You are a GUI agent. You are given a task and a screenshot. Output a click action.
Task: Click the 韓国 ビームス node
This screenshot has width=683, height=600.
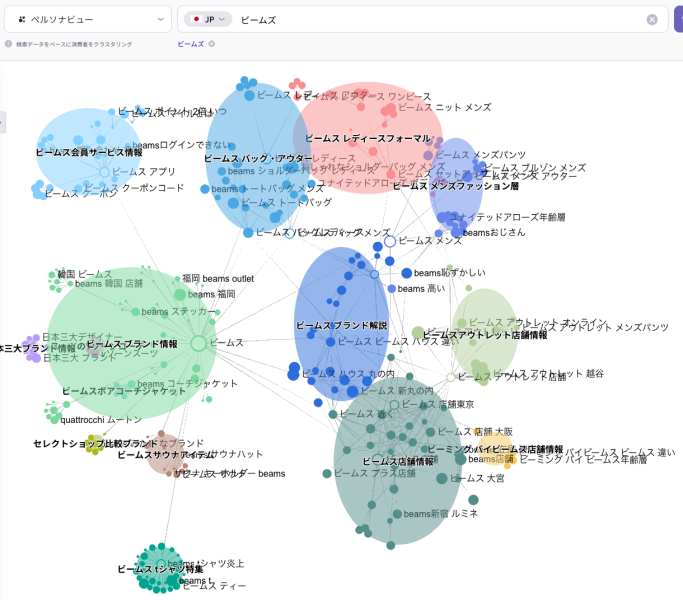point(52,275)
